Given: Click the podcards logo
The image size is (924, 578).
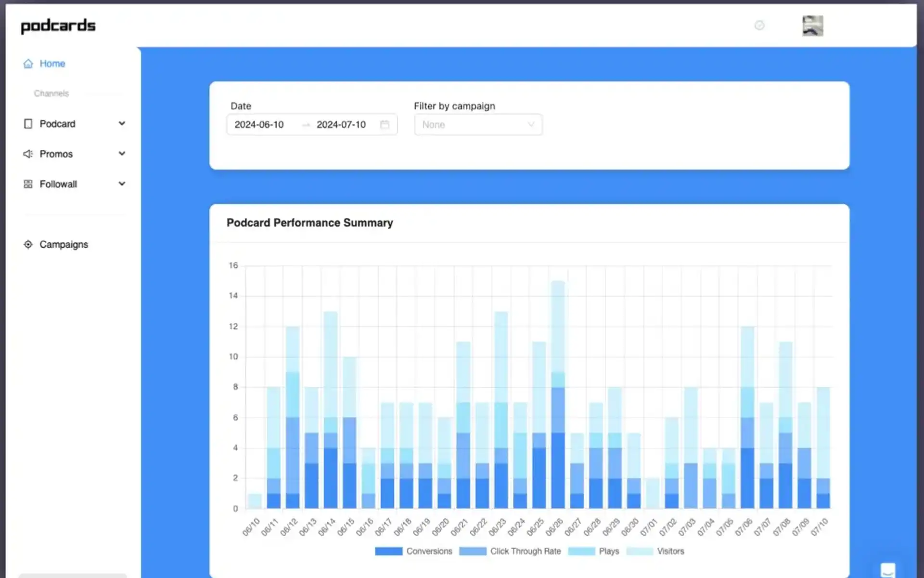Looking at the screenshot, I should [x=58, y=26].
